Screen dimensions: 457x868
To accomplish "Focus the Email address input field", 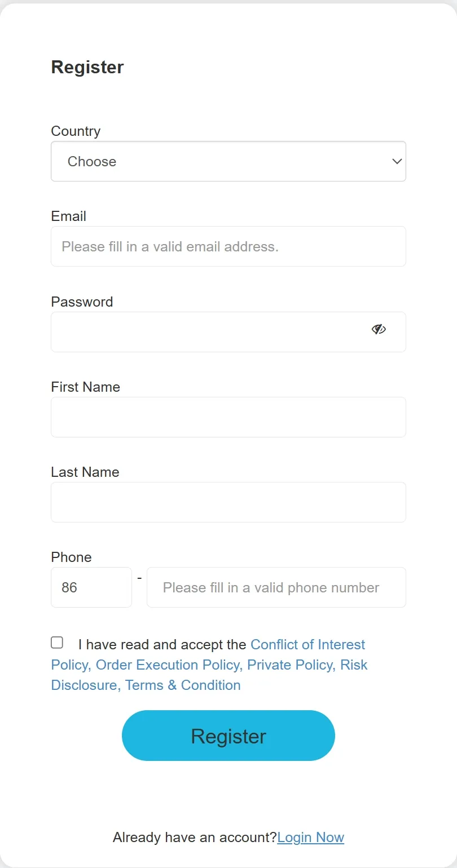I will pyautogui.click(x=228, y=246).
